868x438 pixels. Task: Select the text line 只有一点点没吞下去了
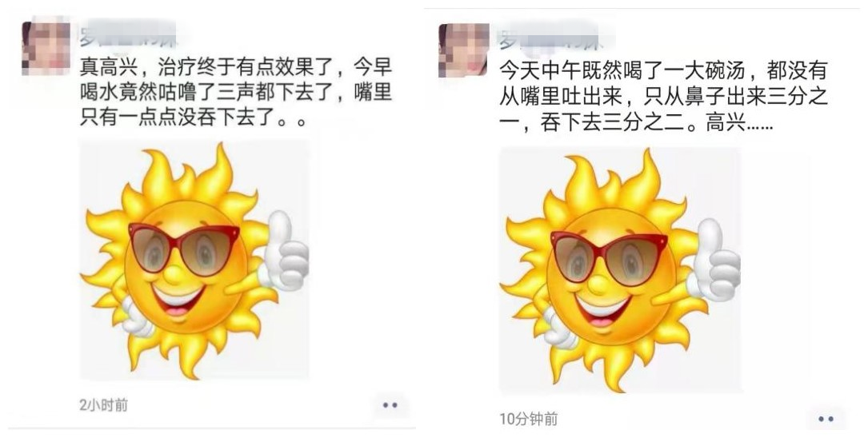(x=193, y=117)
